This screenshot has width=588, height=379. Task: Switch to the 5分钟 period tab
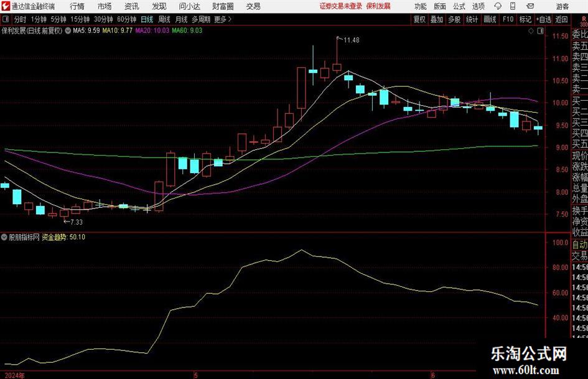click(58, 19)
